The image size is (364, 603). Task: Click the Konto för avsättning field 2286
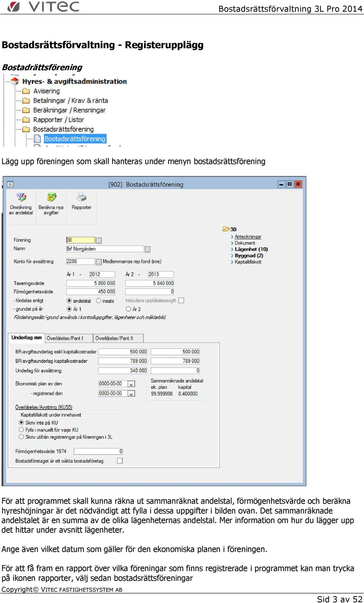81,261
